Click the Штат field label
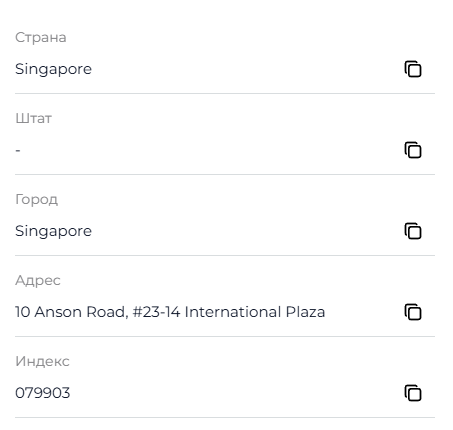The image size is (453, 430). (x=33, y=118)
